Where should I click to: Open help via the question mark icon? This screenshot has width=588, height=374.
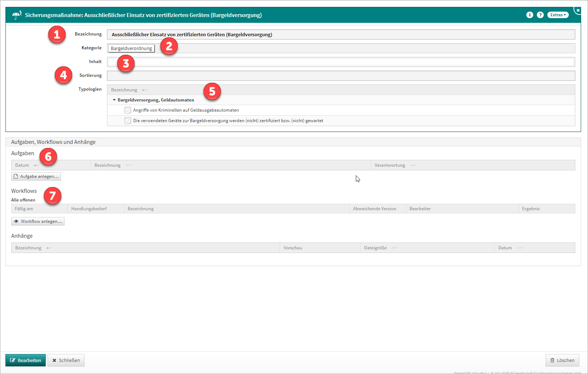tap(540, 15)
